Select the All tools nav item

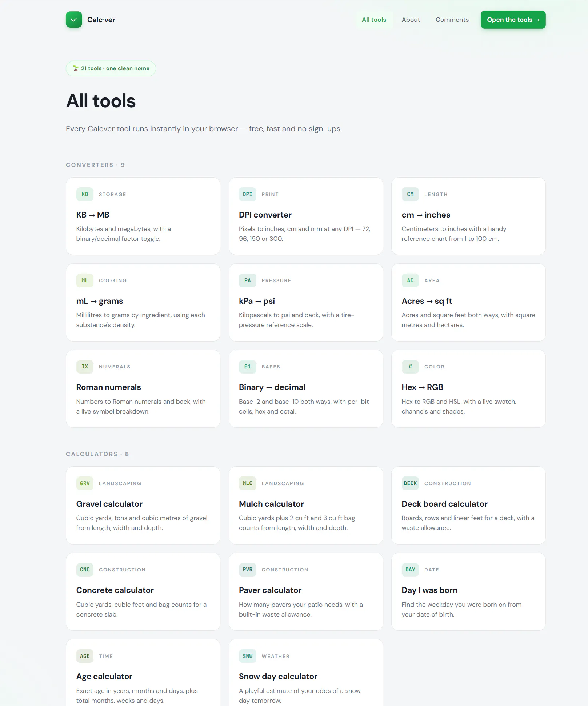(374, 20)
